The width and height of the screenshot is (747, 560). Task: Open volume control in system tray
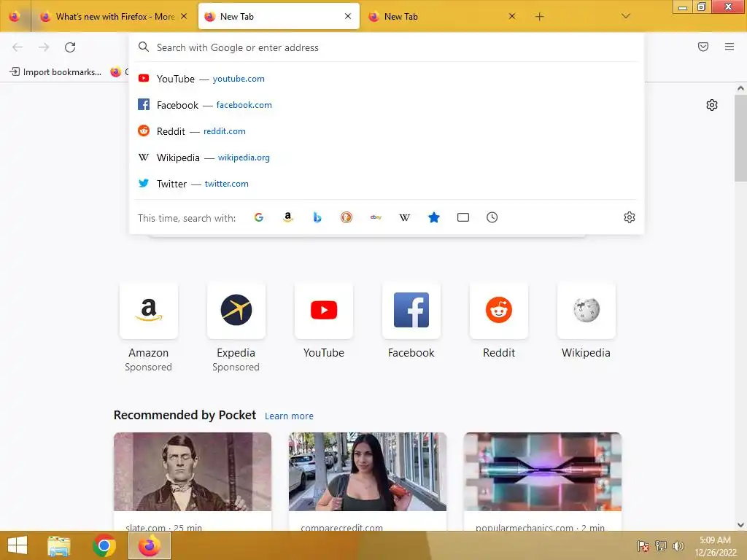click(x=678, y=545)
